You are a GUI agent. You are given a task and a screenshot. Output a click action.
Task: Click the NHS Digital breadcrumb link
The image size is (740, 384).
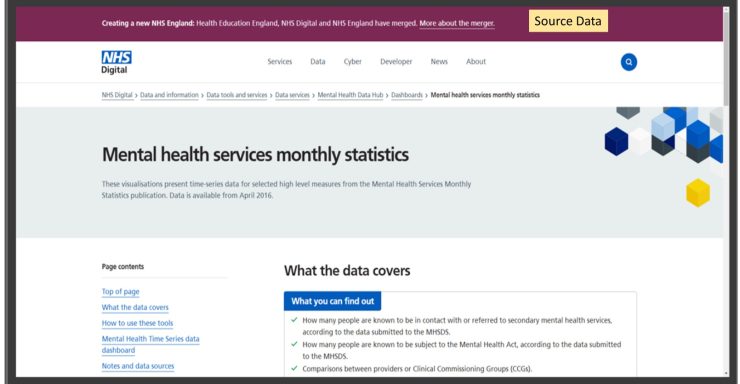(117, 95)
